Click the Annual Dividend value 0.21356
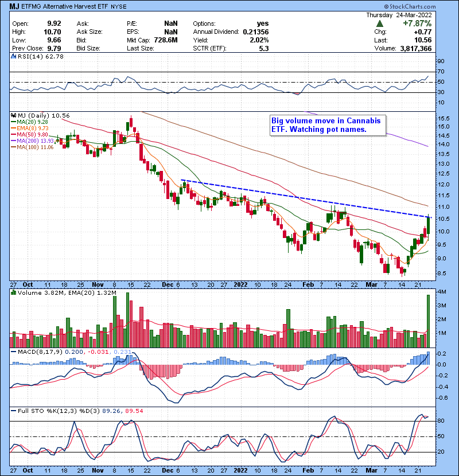 point(256,32)
